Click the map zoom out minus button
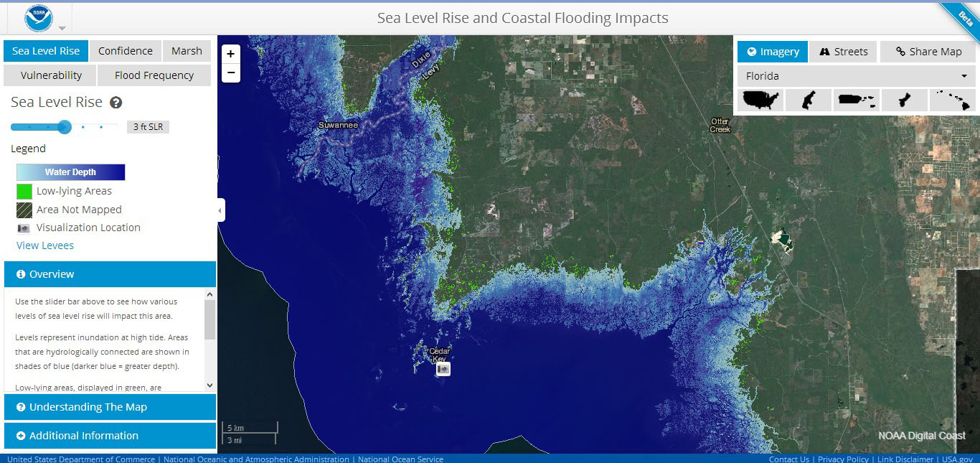The image size is (980, 463). (x=230, y=73)
